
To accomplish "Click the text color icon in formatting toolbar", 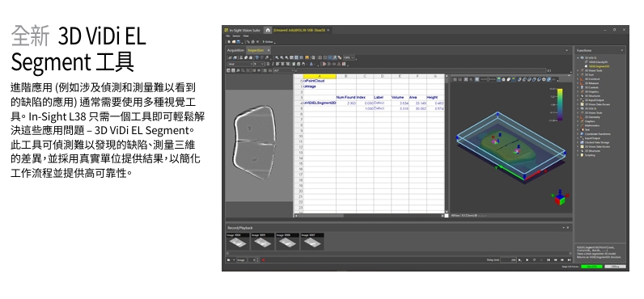I will point(311,64).
